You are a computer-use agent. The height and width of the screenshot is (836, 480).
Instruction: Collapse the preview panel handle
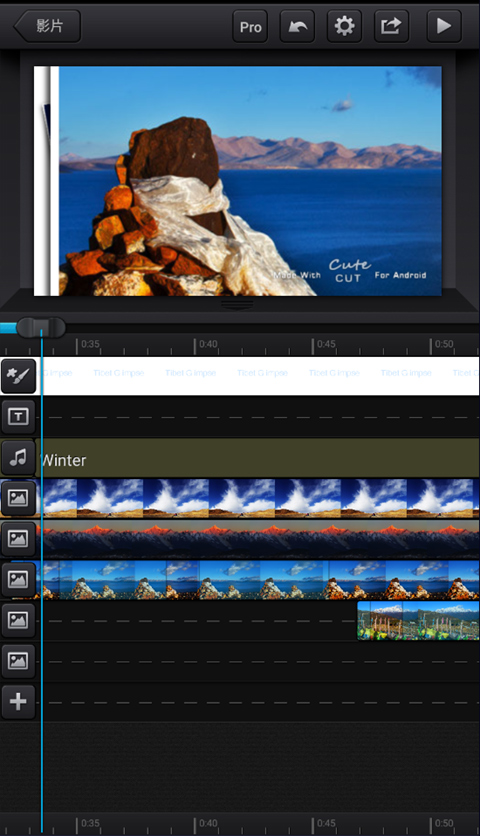click(237, 304)
